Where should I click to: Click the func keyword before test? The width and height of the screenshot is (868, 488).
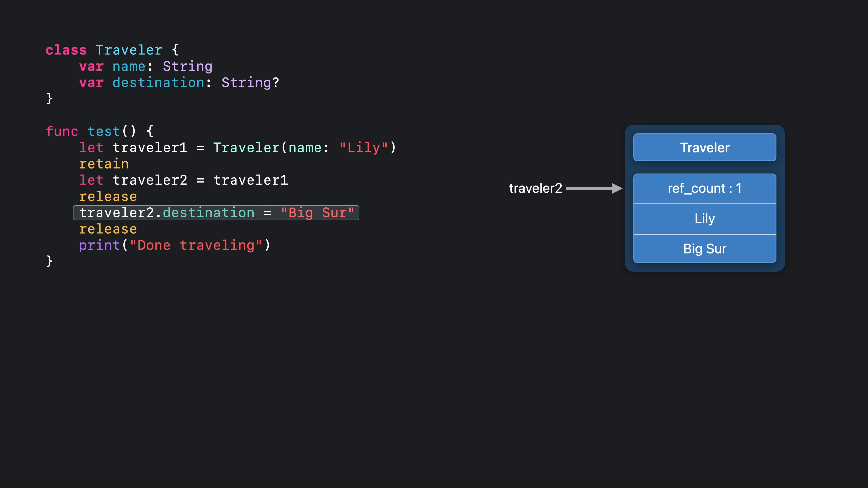click(62, 131)
